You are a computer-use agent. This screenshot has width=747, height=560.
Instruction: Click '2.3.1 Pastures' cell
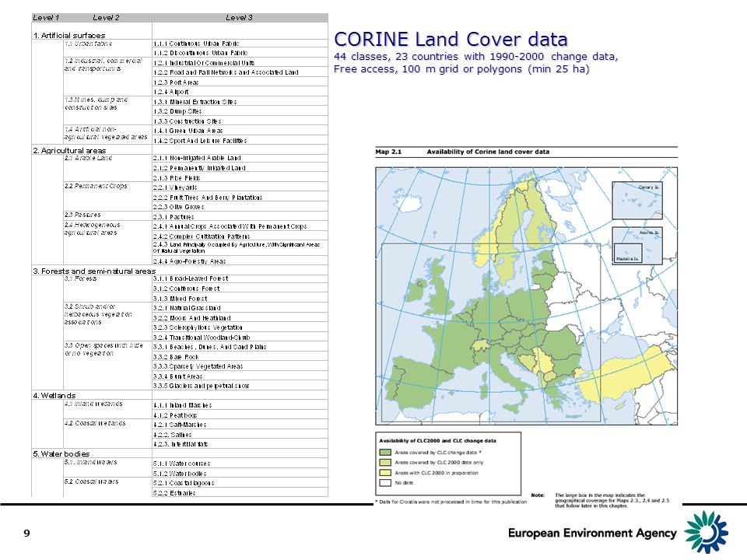(240, 217)
